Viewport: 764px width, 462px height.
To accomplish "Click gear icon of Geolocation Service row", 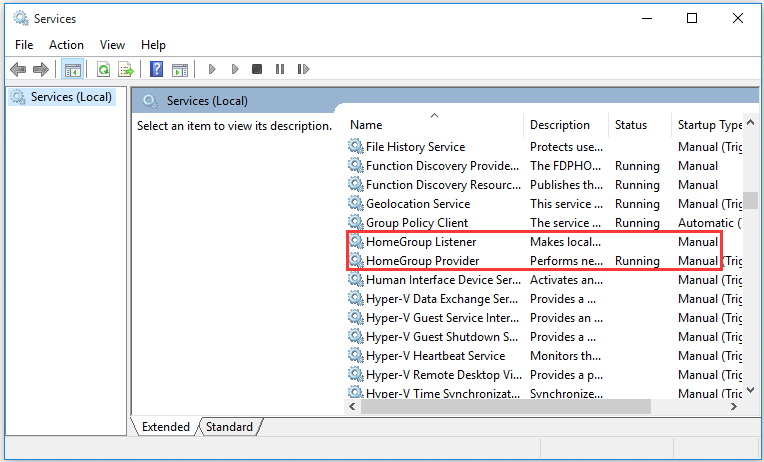I will coord(356,203).
